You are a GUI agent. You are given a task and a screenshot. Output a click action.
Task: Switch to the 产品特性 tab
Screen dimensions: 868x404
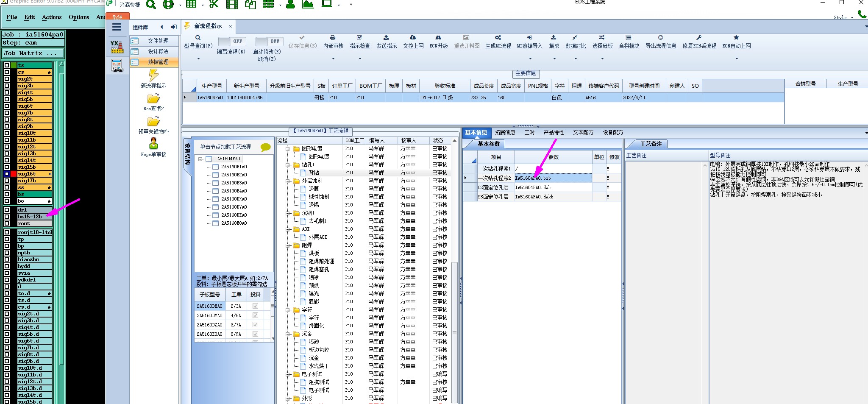point(554,133)
